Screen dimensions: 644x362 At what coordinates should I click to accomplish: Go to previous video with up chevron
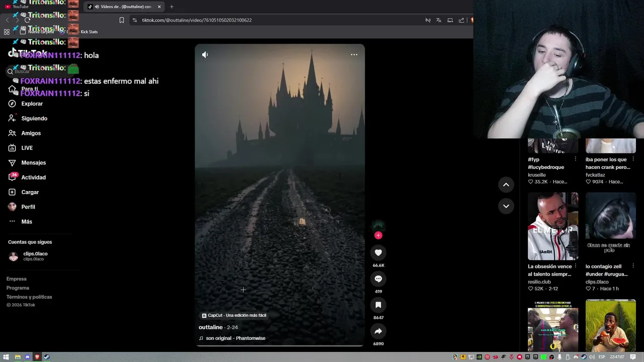[506, 185]
